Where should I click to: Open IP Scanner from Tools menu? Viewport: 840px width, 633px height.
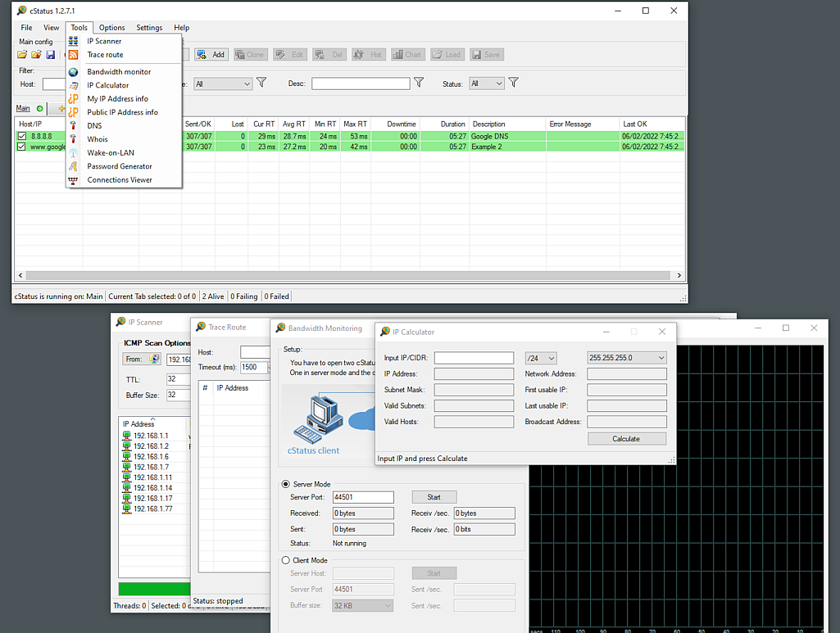point(104,41)
